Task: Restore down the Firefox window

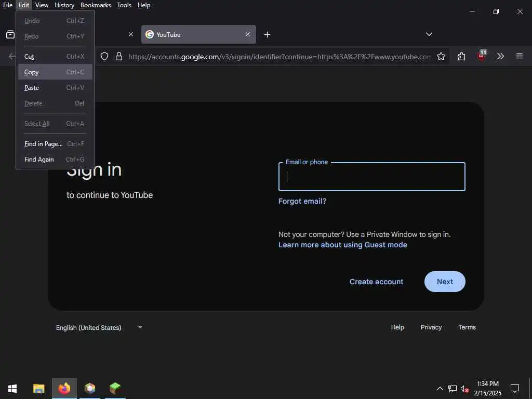Action: (x=496, y=11)
